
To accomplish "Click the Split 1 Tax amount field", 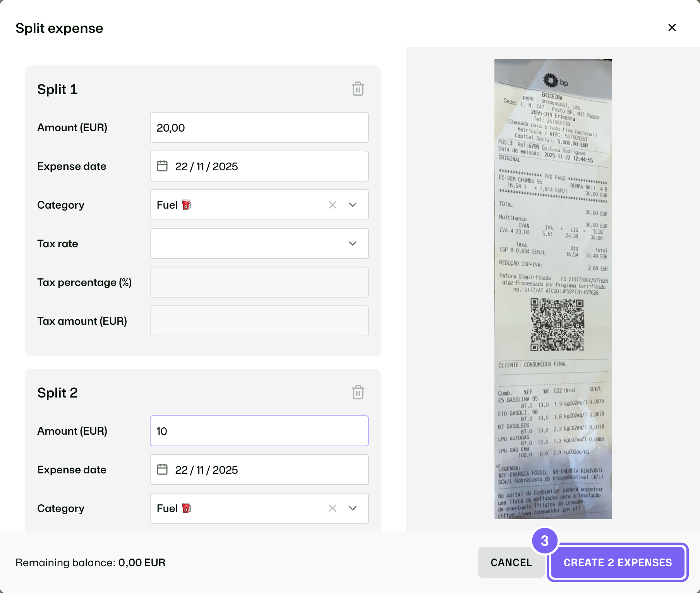I will point(259,321).
